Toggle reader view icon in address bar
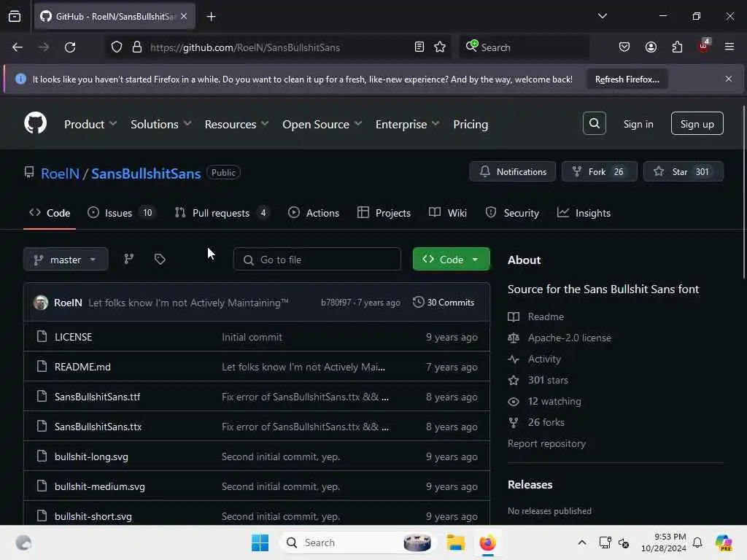 [419, 47]
